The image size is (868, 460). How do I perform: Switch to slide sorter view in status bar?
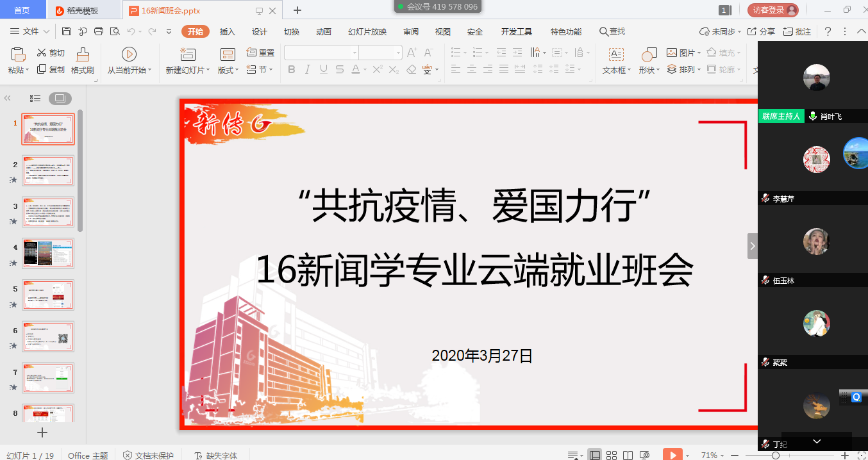point(612,456)
